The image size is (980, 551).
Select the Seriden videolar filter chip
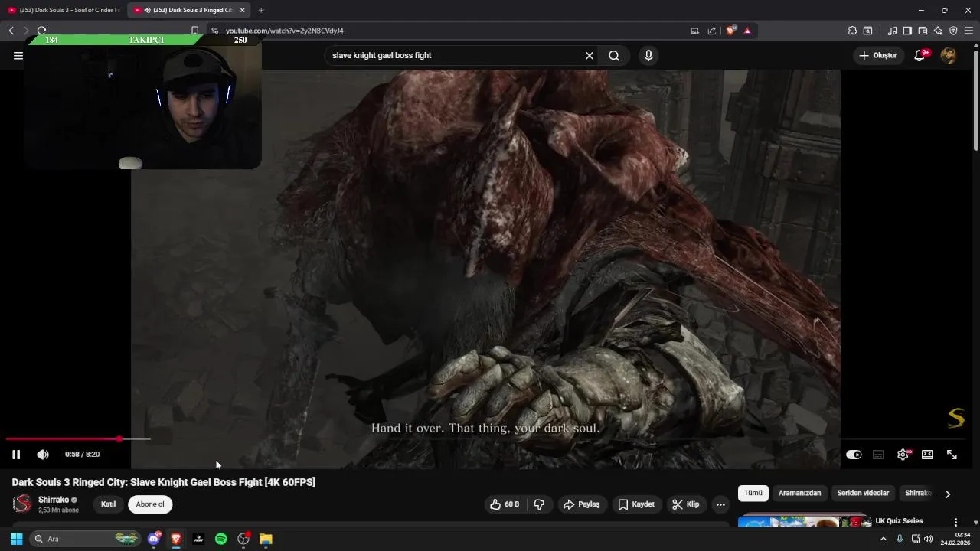point(863,494)
